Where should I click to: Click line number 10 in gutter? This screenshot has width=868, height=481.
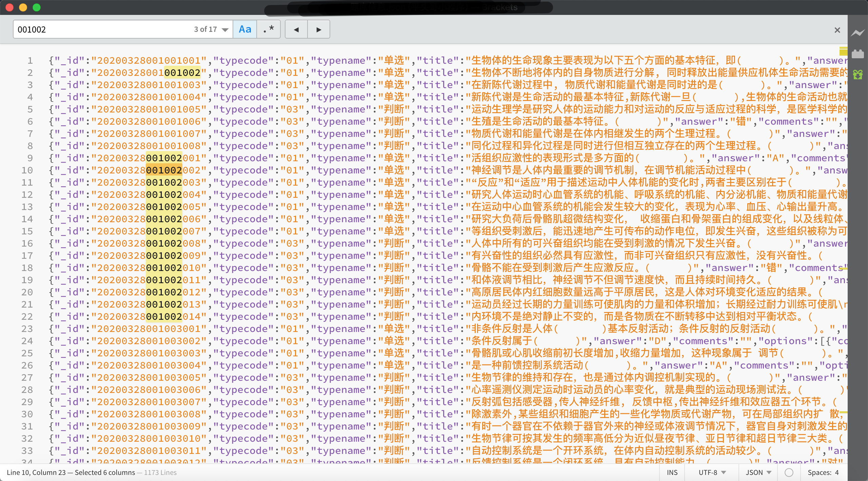click(27, 170)
